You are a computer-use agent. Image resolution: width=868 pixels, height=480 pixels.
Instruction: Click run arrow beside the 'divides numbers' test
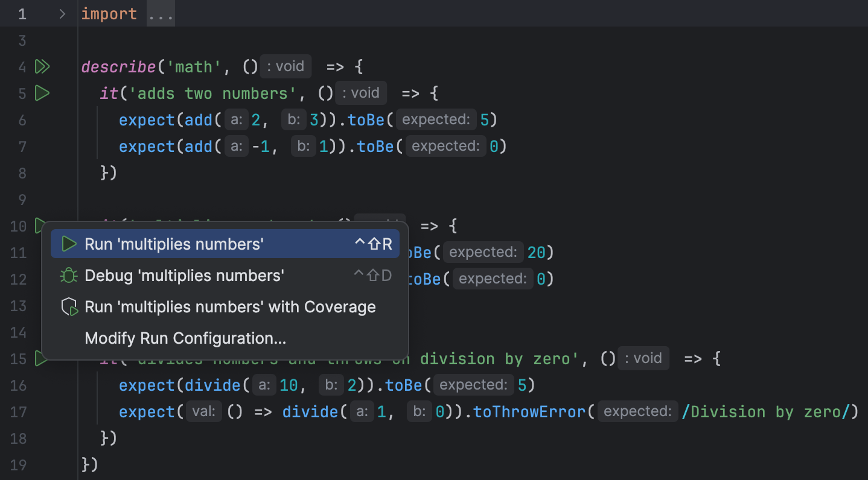tap(41, 358)
